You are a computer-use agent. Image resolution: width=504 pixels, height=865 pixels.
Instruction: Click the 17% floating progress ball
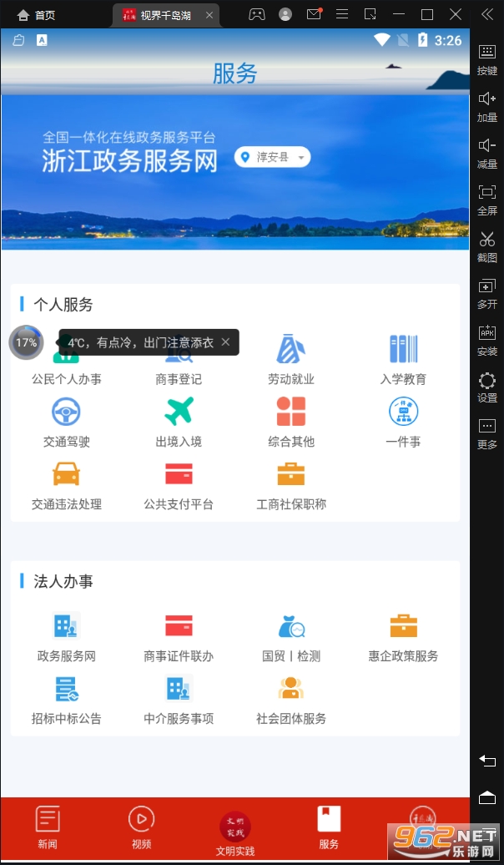pos(26,342)
